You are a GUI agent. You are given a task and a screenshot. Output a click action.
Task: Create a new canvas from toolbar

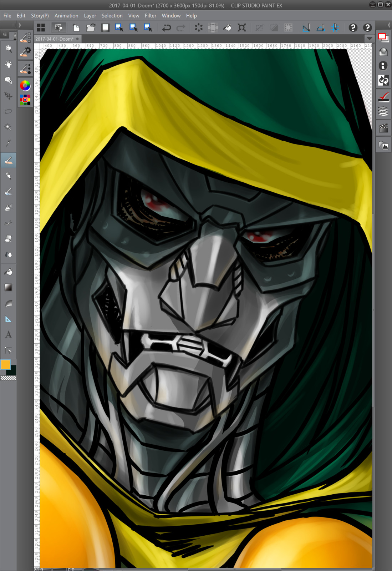click(76, 27)
